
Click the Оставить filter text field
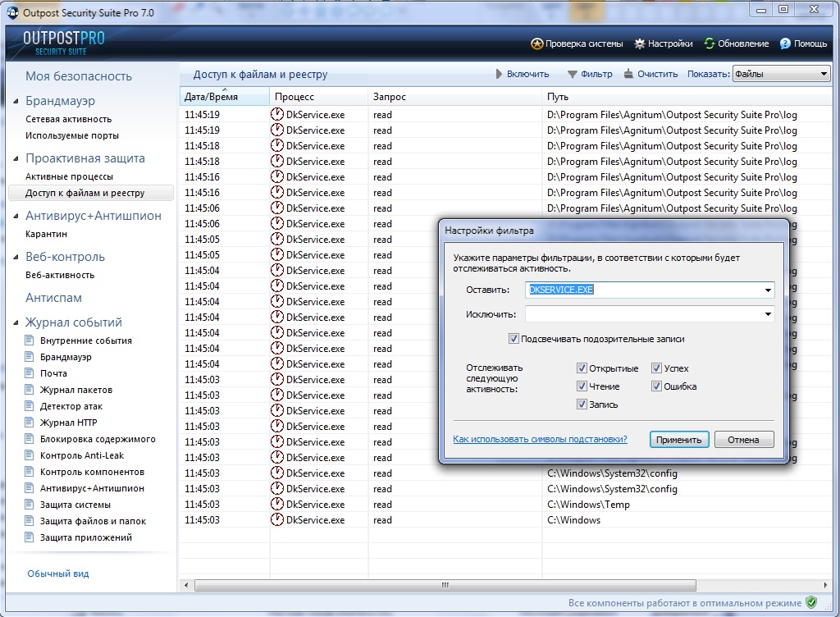tap(643, 290)
